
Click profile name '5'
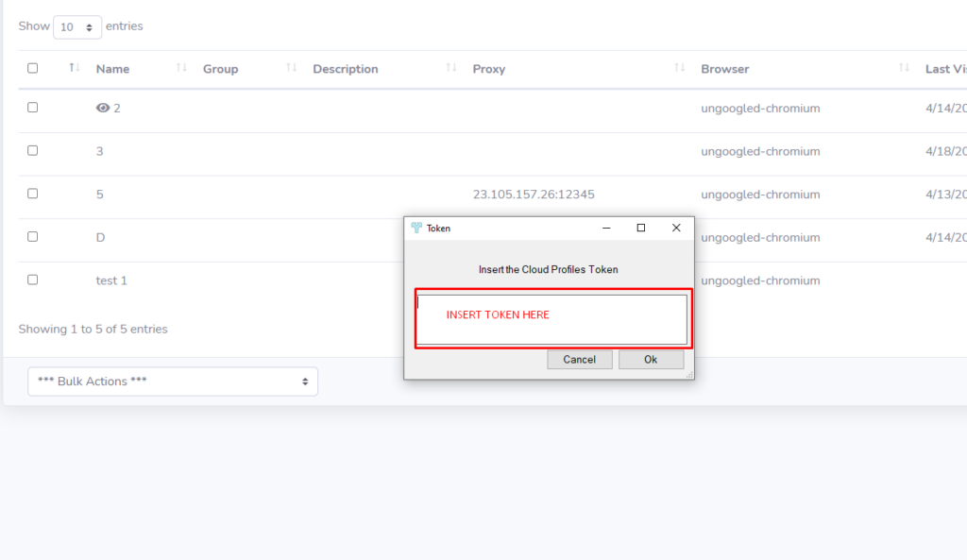coord(100,195)
